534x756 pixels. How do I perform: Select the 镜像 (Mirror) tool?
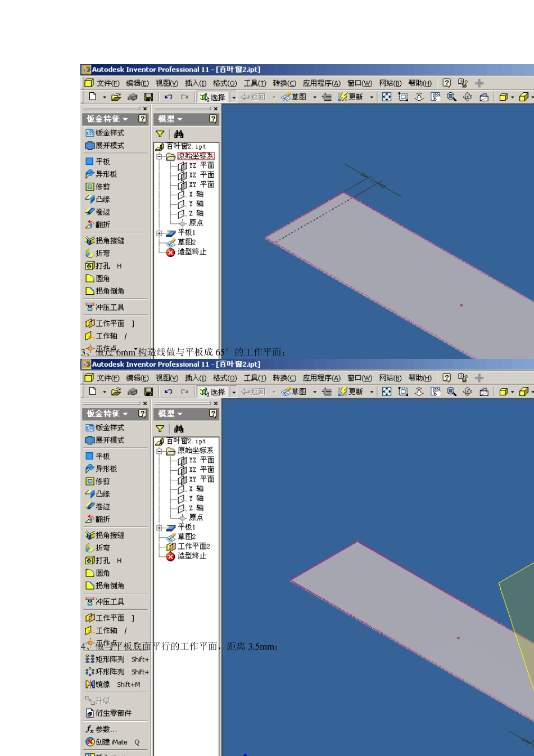pyautogui.click(x=113, y=685)
